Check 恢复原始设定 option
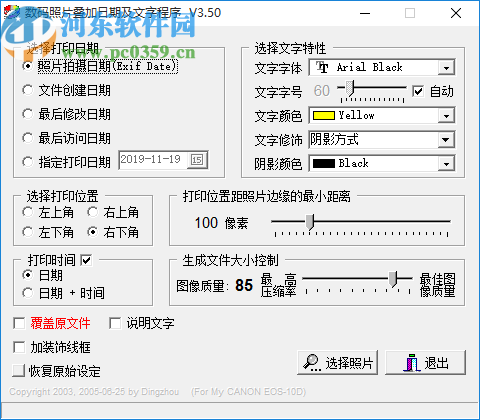 click(19, 371)
